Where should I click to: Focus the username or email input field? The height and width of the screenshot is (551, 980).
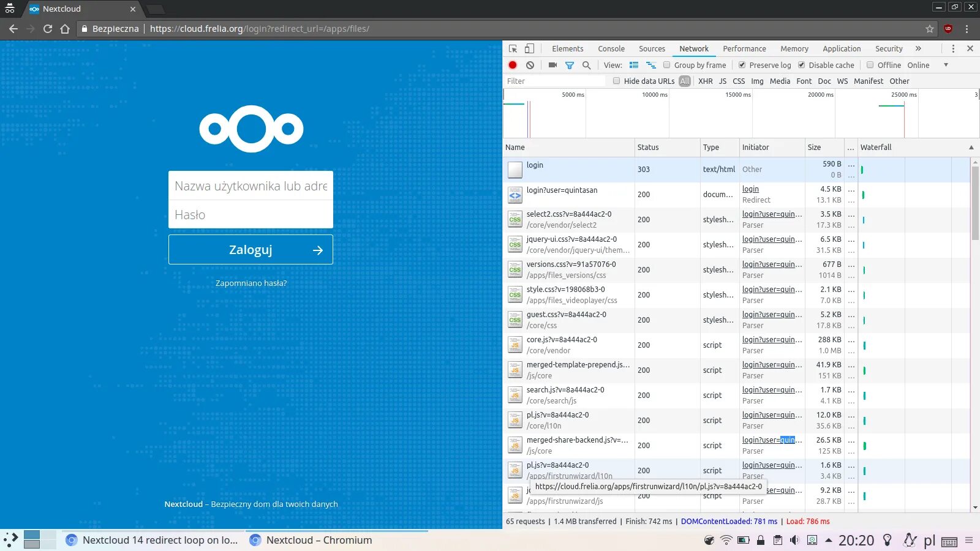coord(251,186)
